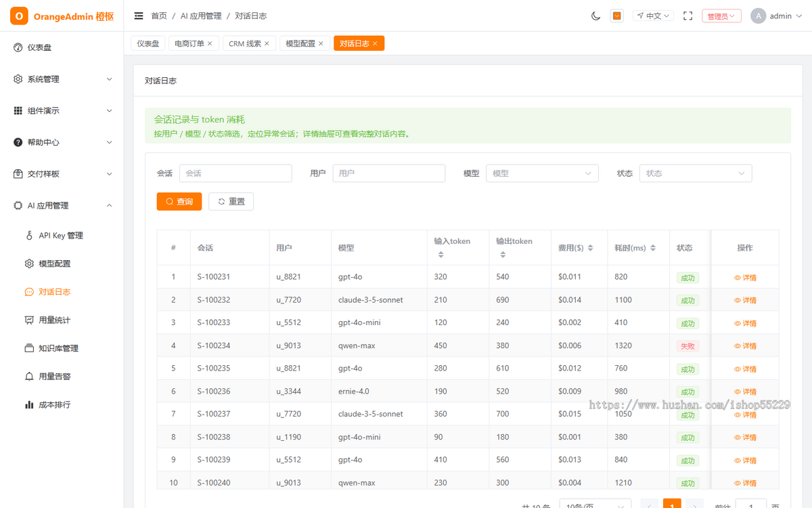The width and height of the screenshot is (812, 508).
Task: Open 成本排行 in the sidebar
Action: (x=62, y=404)
